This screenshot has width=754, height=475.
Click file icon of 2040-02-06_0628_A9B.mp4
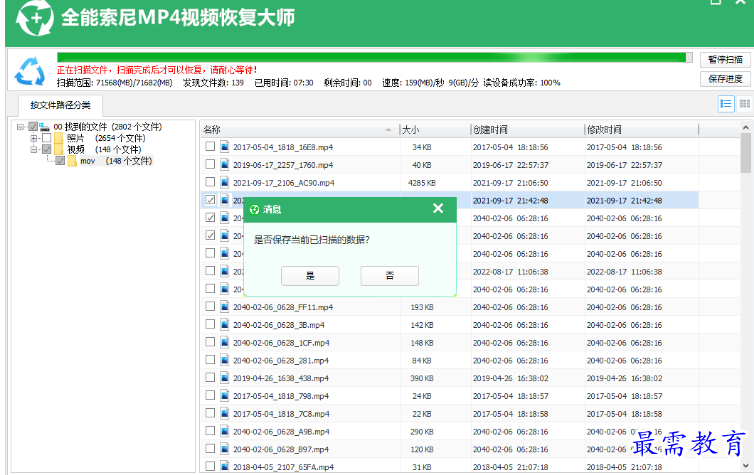coord(225,431)
